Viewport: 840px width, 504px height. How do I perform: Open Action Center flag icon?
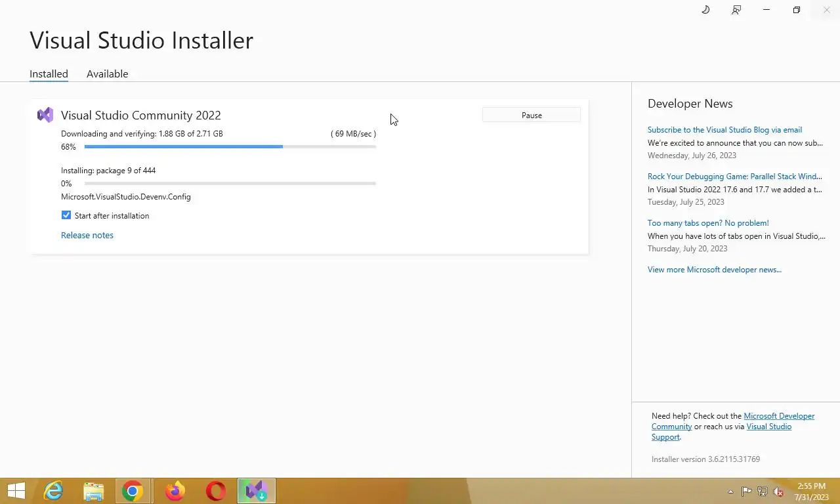(x=747, y=492)
